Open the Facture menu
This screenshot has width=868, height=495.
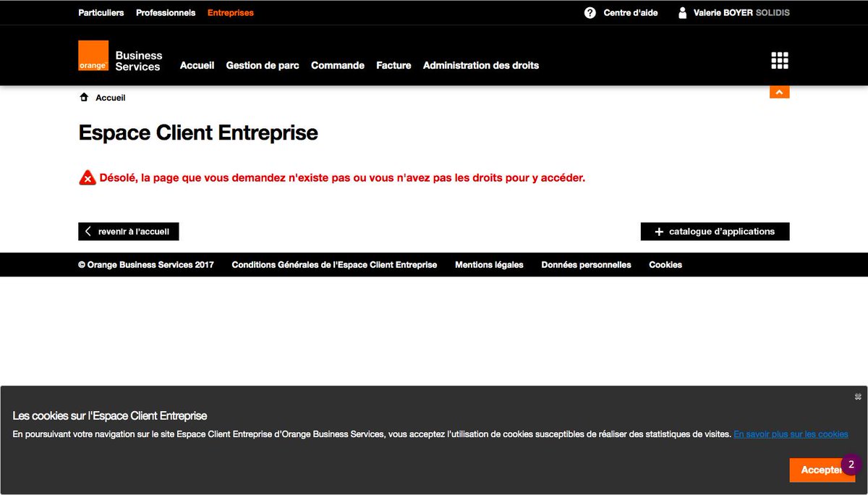(x=393, y=65)
